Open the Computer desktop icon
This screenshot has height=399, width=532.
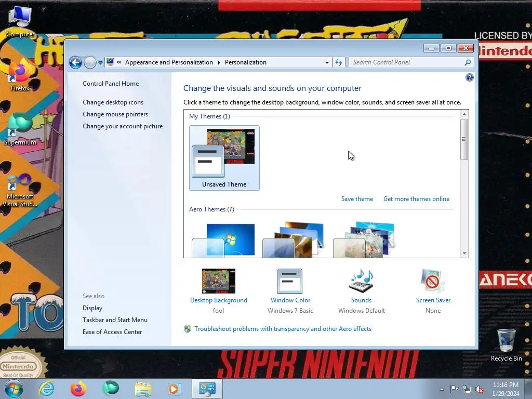tap(20, 22)
